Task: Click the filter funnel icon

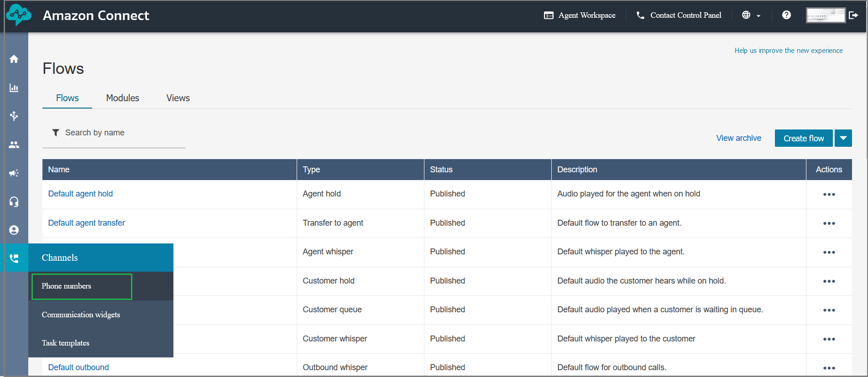Action: coord(56,133)
